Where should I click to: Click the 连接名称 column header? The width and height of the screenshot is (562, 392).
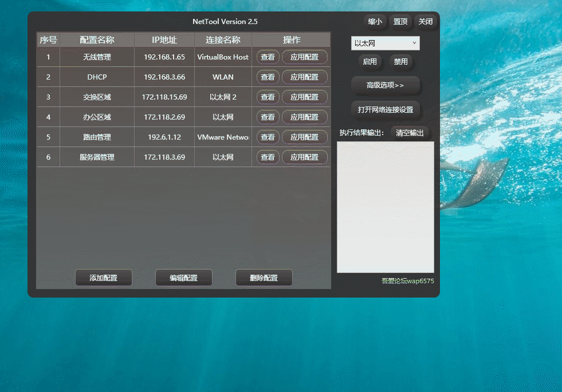[x=223, y=39]
